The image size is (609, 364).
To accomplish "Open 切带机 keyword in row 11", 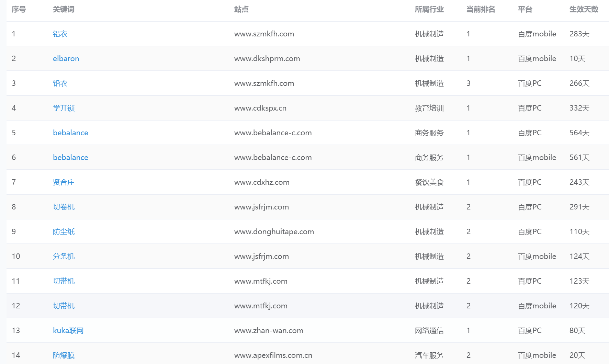I will 64,281.
